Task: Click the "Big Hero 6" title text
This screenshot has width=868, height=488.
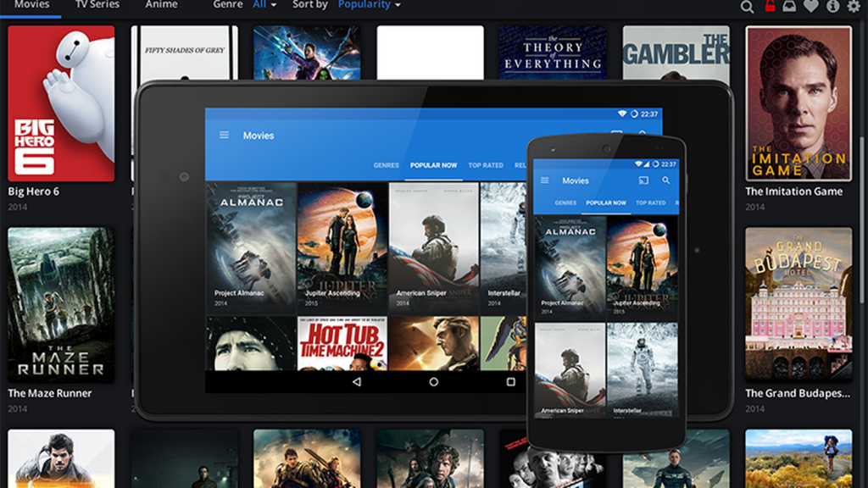Action: 33,191
